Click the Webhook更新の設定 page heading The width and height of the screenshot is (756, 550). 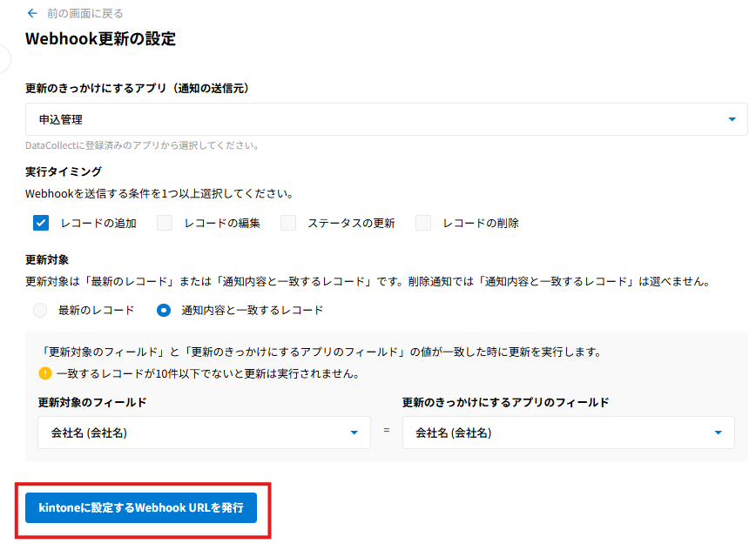(100, 39)
